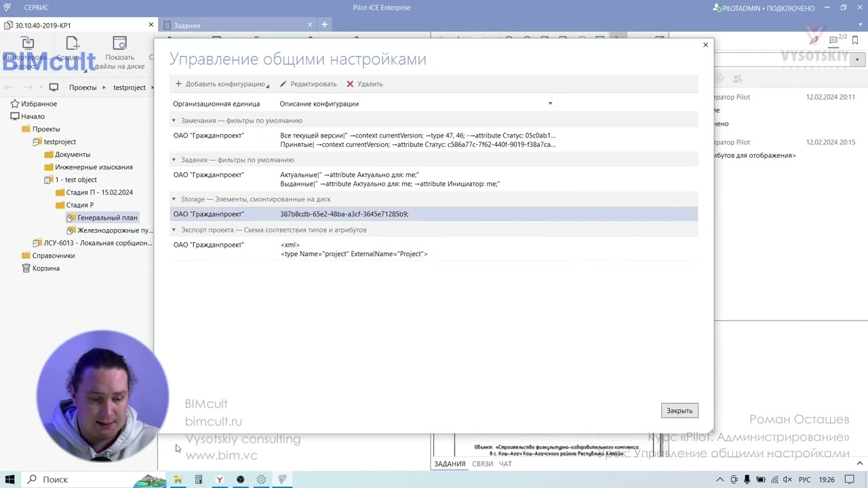The width and height of the screenshot is (868, 488).
Task: Collapse Задания — фильтры по умолчанию group
Action: point(174,160)
